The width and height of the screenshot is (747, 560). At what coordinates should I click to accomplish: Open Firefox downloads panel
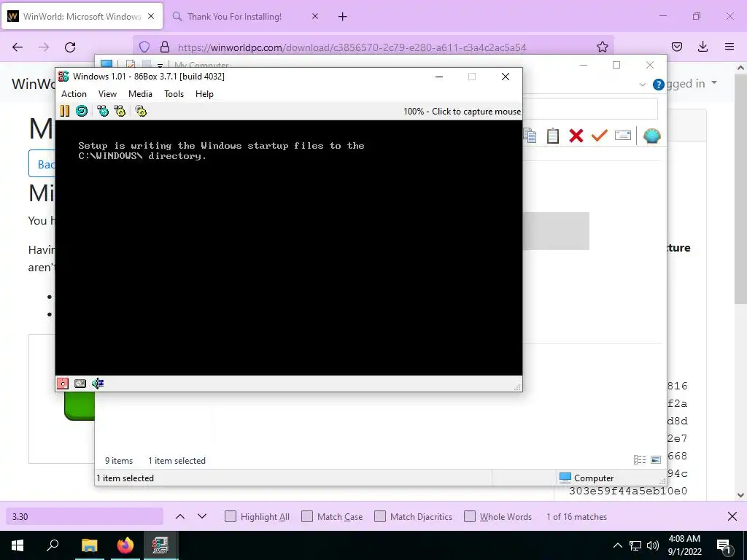(703, 47)
